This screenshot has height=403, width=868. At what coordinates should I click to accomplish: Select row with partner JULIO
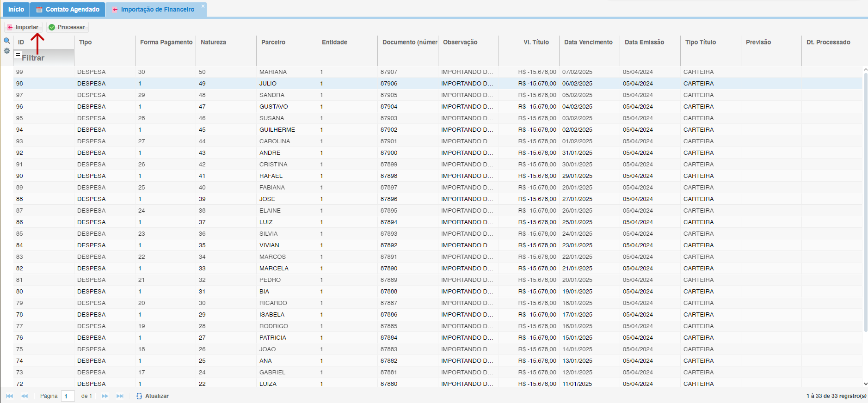click(x=437, y=83)
